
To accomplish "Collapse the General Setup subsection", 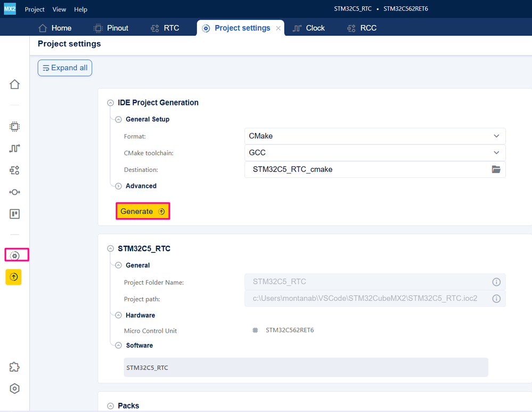I will (118, 119).
